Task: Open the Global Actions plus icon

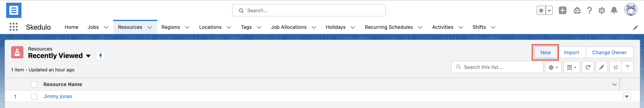Action: click(x=562, y=10)
